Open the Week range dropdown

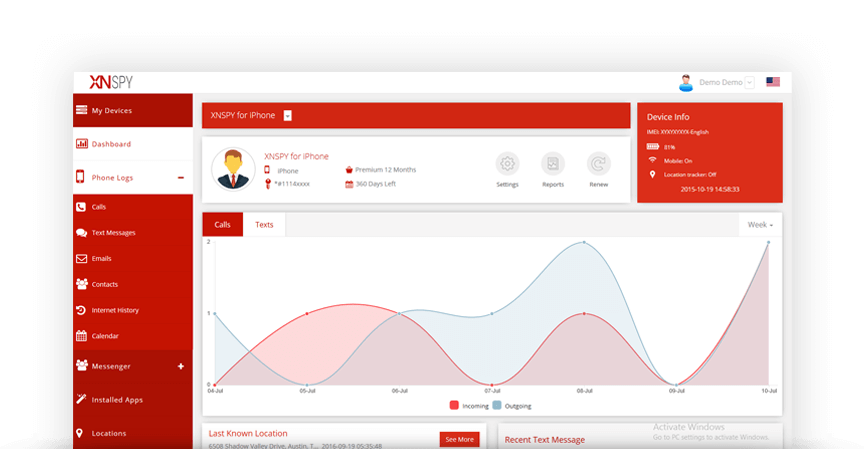tap(760, 225)
